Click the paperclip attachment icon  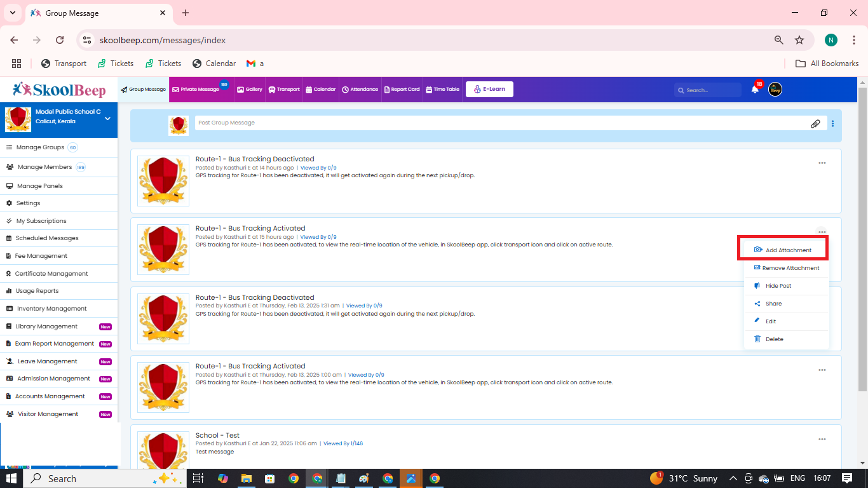(x=815, y=124)
